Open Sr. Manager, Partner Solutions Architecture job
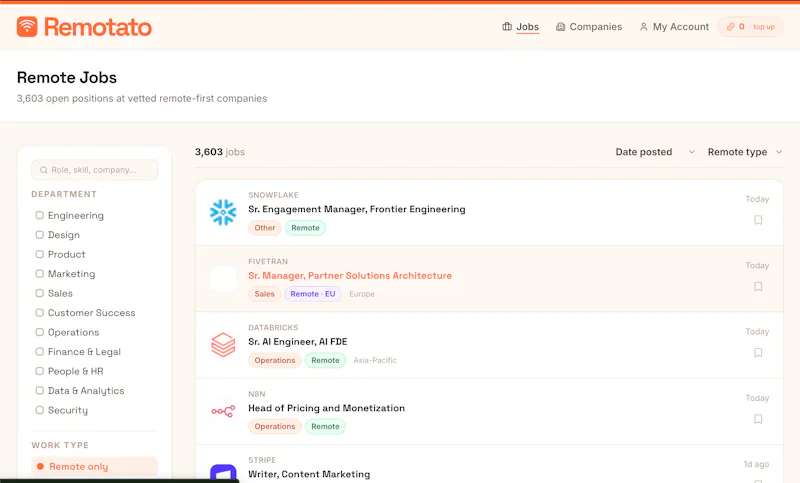 350,275
